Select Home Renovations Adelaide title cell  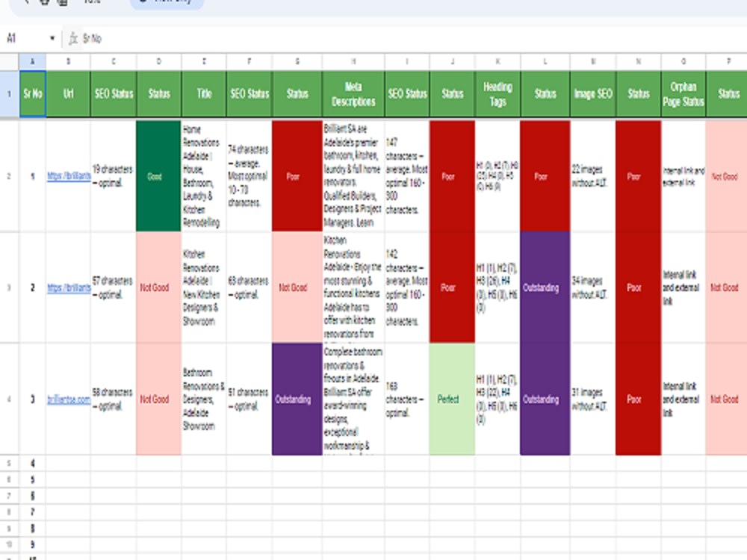(204, 176)
